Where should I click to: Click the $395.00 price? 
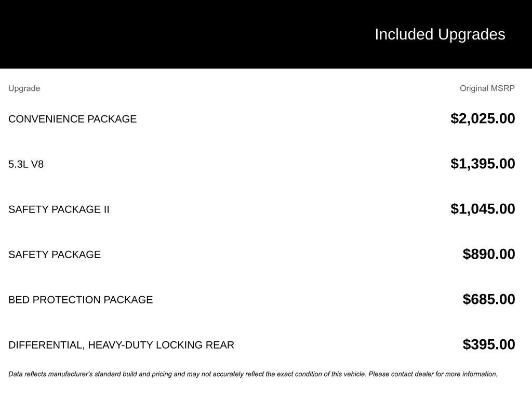(x=489, y=344)
